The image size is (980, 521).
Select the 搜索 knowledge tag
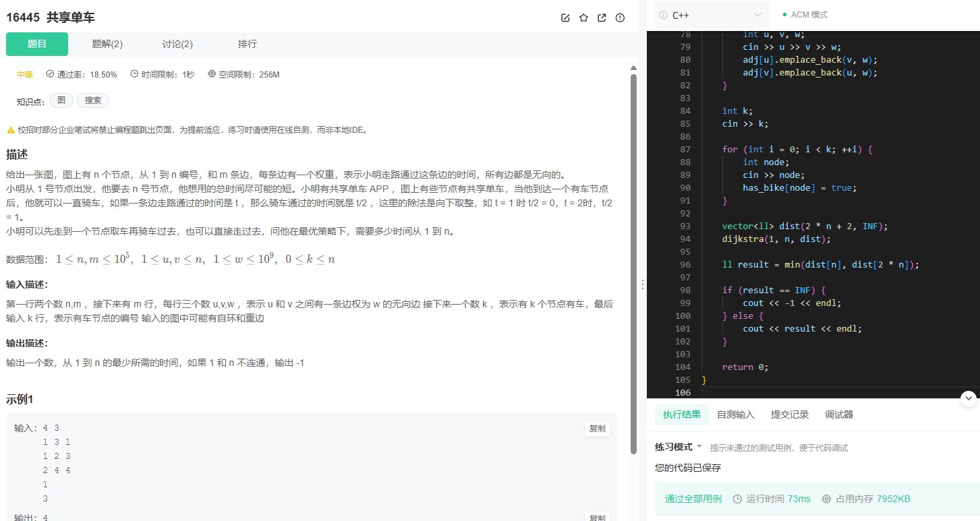(92, 100)
